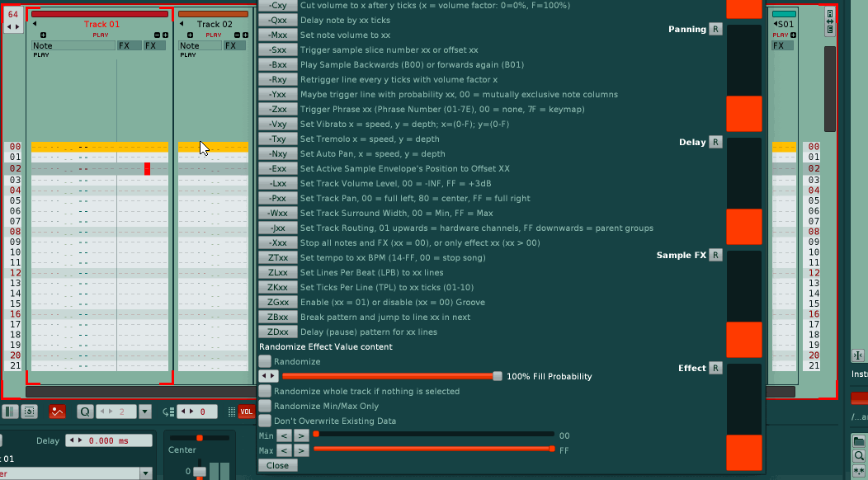Click the Quantize 'Q' button
868x480 pixels.
pyautogui.click(x=85, y=412)
